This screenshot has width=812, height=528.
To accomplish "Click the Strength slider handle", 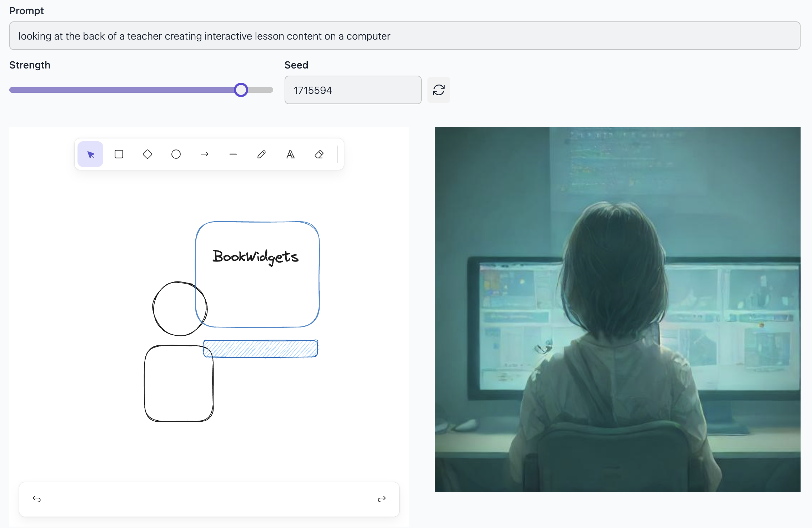I will 241,90.
